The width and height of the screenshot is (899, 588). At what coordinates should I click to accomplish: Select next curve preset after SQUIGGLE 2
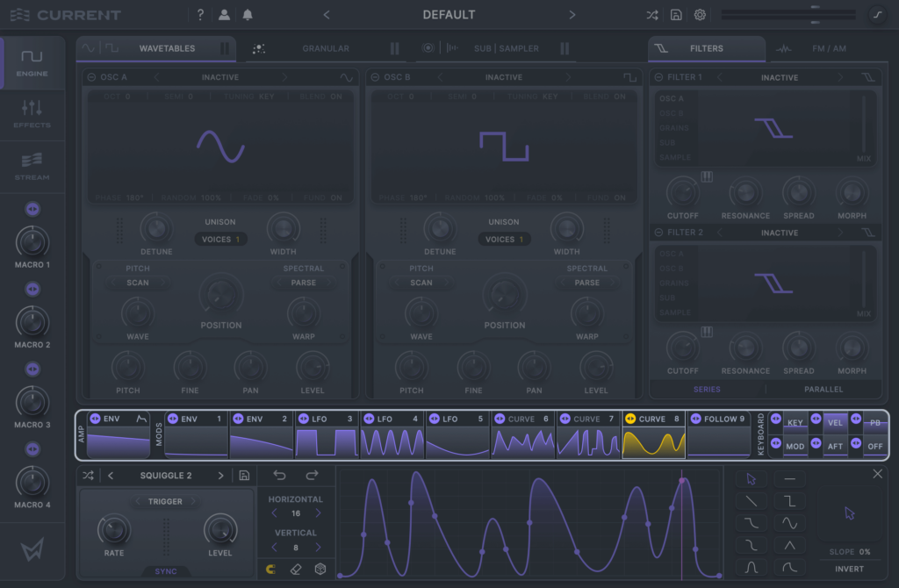click(x=220, y=476)
